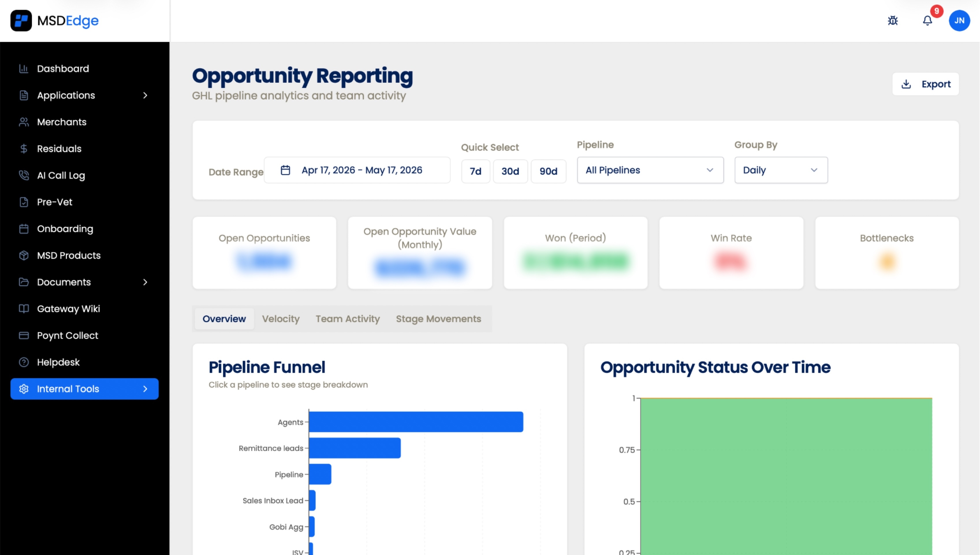Viewport: 980px width, 555px height.
Task: Open the All Pipelines dropdown
Action: [x=650, y=170]
